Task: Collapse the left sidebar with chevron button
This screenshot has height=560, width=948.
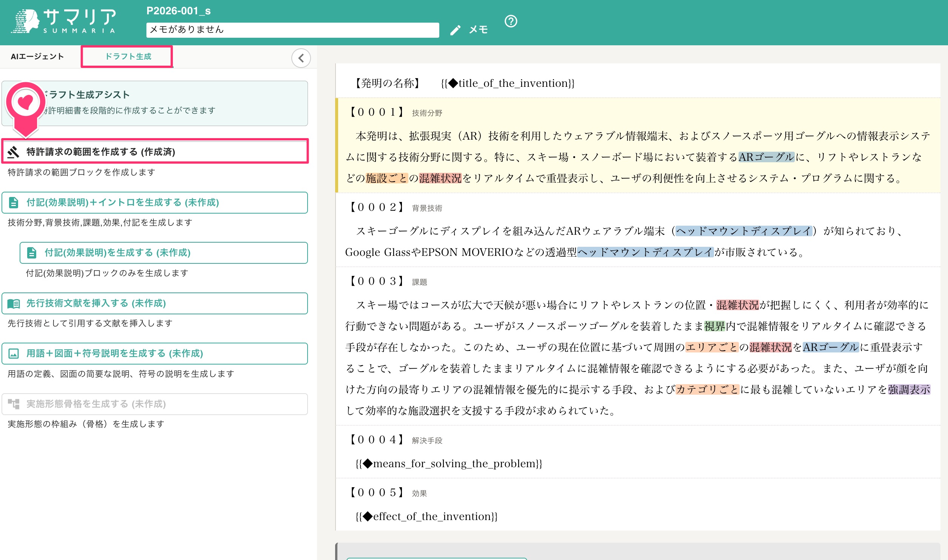Action: (x=301, y=58)
